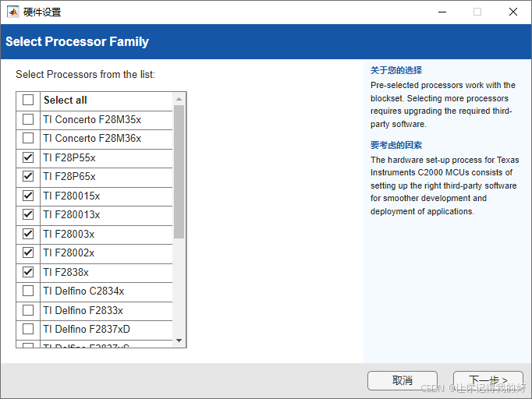Select the 'TI Delfino F2837xD' row text
This screenshot has height=399, width=532.
pos(87,329)
